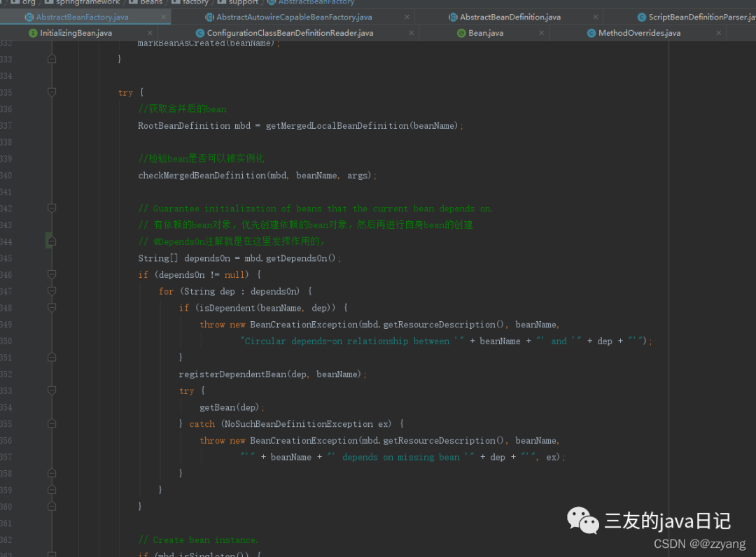Image resolution: width=756 pixels, height=557 pixels.
Task: Click the interface icon on InitializingBean.java tab
Action: coord(33,33)
